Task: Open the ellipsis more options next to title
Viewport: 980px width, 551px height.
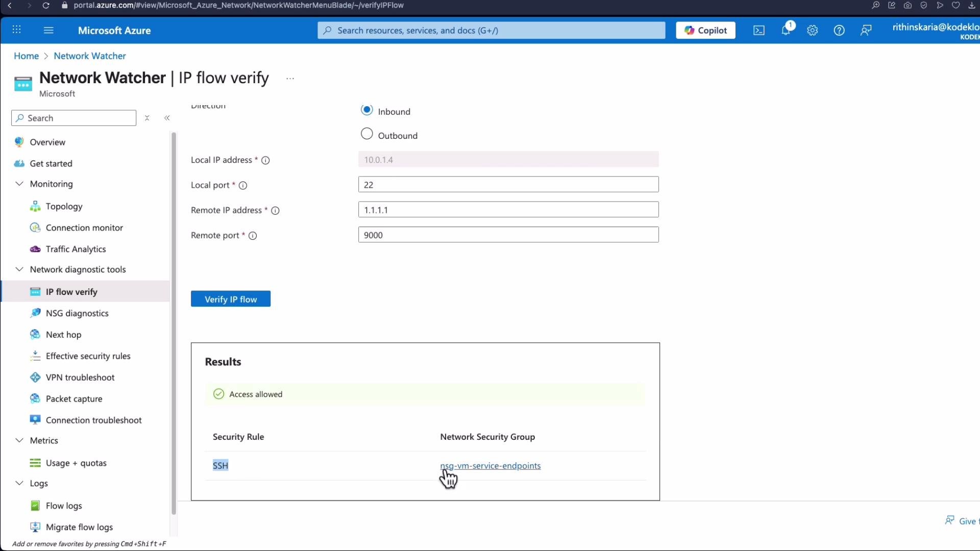Action: [290, 79]
